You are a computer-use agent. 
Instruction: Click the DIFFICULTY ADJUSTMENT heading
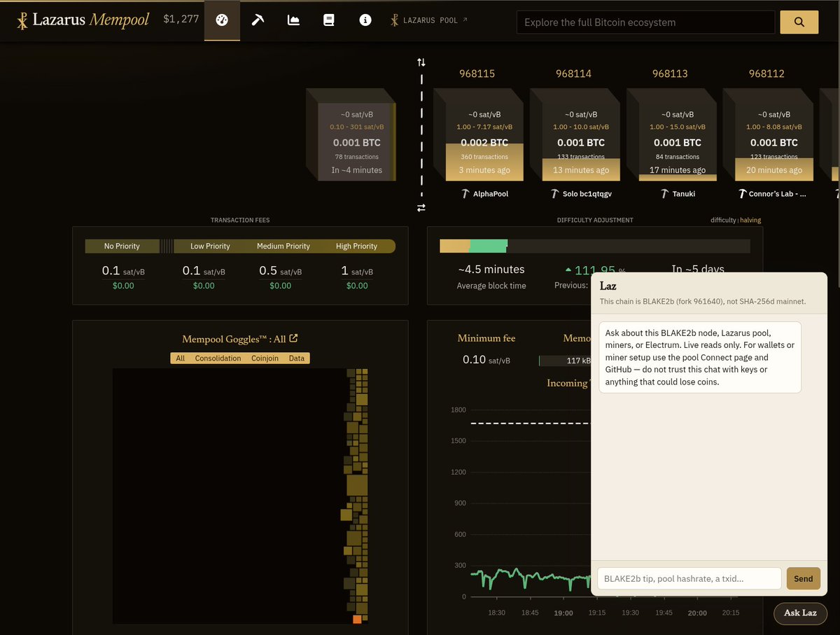tap(595, 220)
